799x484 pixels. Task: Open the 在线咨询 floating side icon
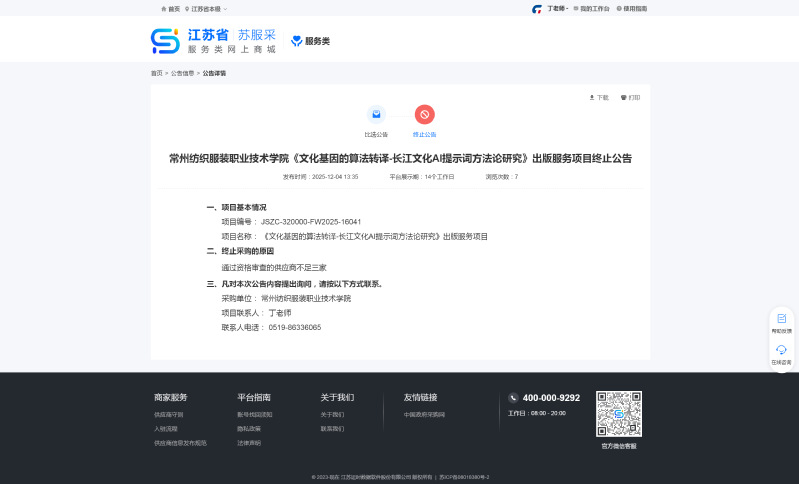[781, 353]
